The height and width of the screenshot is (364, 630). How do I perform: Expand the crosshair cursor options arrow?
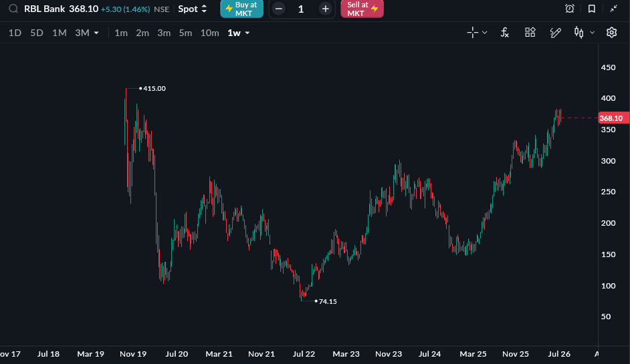pos(485,33)
